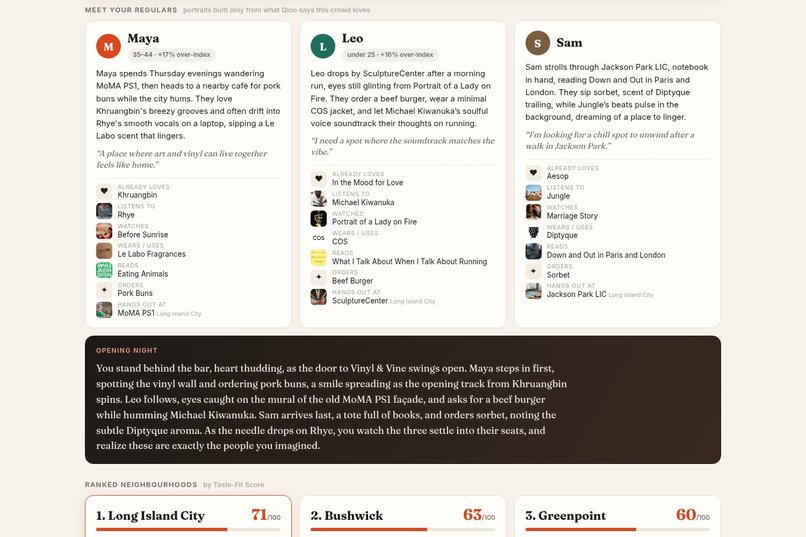The width and height of the screenshot is (806, 537).
Task: Click the Meet Your Regulars heading
Action: (131, 10)
